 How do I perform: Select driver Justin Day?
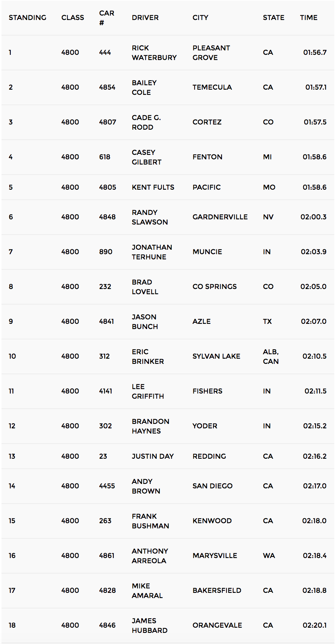(153, 457)
